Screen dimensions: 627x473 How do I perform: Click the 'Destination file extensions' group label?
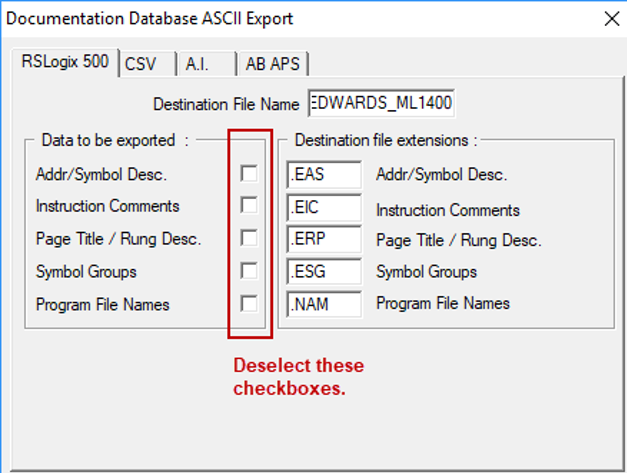386,140
